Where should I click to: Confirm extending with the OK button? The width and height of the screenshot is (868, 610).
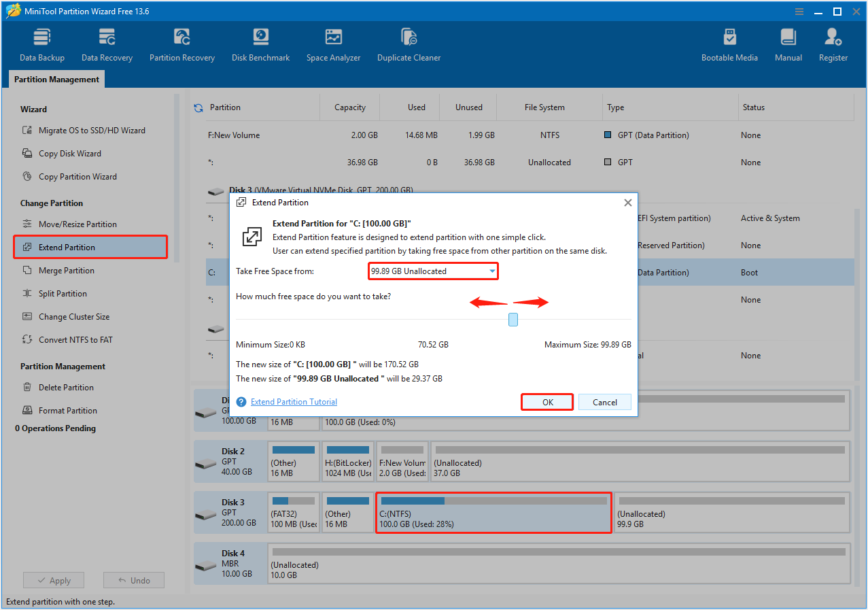pyautogui.click(x=546, y=402)
